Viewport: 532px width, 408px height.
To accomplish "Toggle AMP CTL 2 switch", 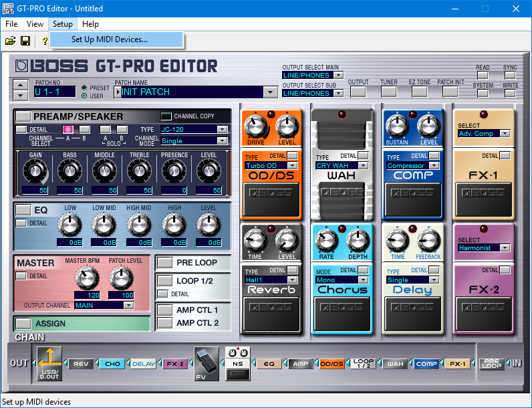I will 165,323.
